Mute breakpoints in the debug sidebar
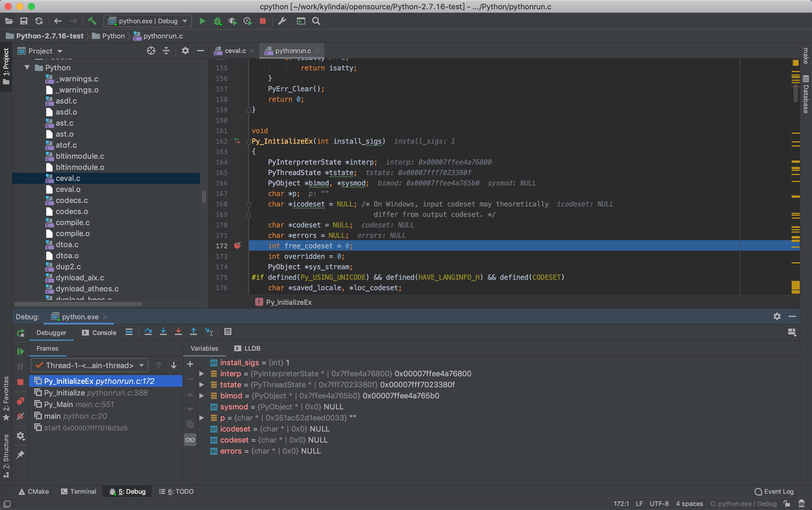Screen dimensions: 812x510 (20, 416)
